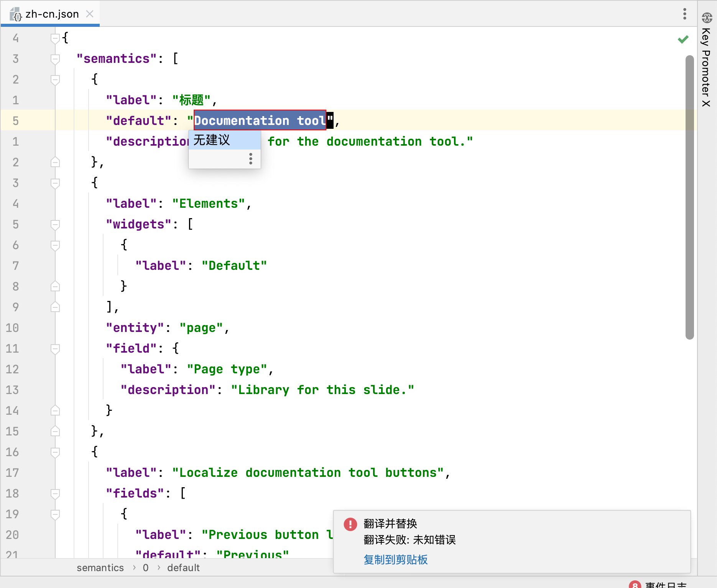Select the zh-cn.json tab
The height and width of the screenshot is (588, 717).
(50, 14)
